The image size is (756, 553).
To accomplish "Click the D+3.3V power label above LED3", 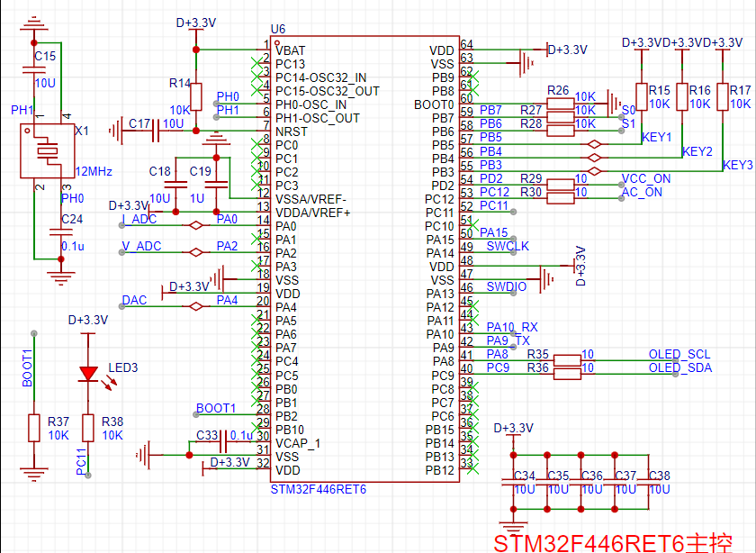I will [88, 320].
